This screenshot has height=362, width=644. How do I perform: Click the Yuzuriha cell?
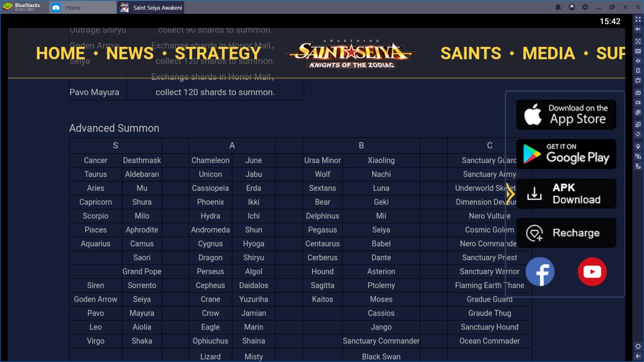click(x=254, y=299)
